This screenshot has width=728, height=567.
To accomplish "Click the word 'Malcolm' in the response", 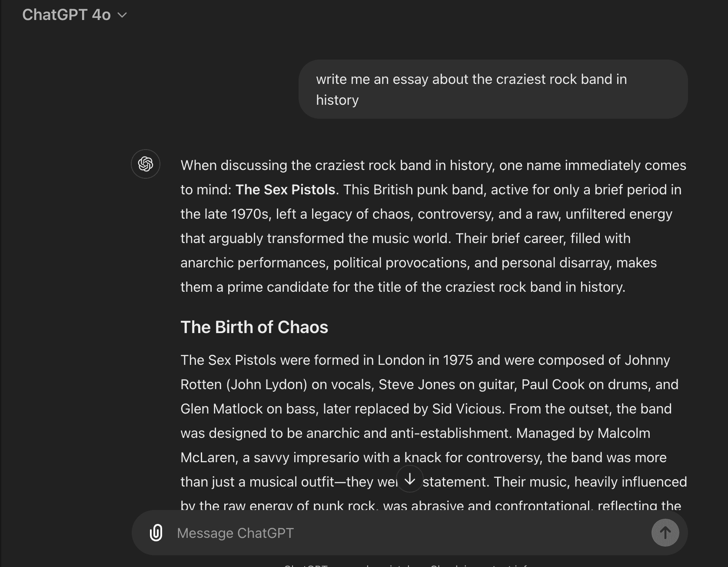I will [x=624, y=433].
